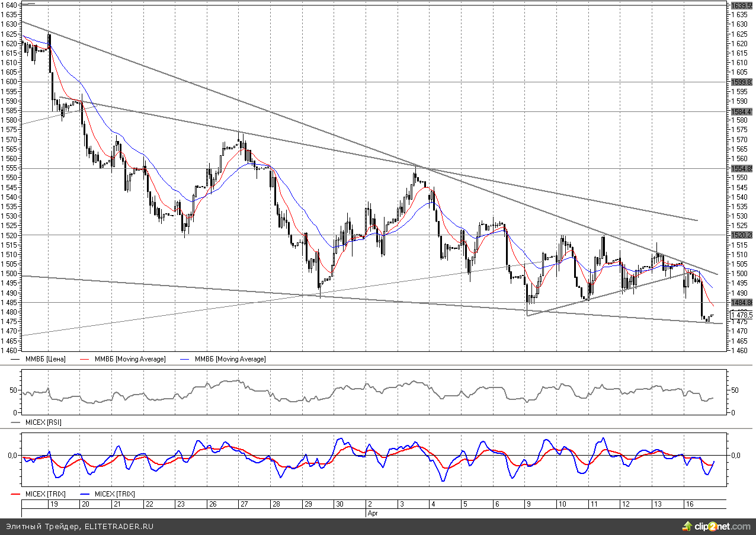756x535 pixels.
Task: Click the Apr month label on timeline
Action: click(373, 512)
